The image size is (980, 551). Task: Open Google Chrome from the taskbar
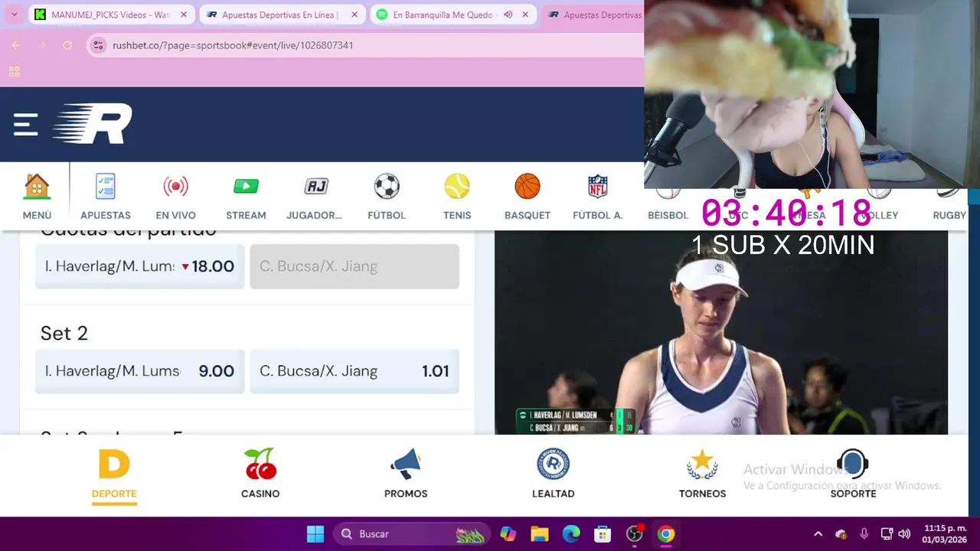666,534
